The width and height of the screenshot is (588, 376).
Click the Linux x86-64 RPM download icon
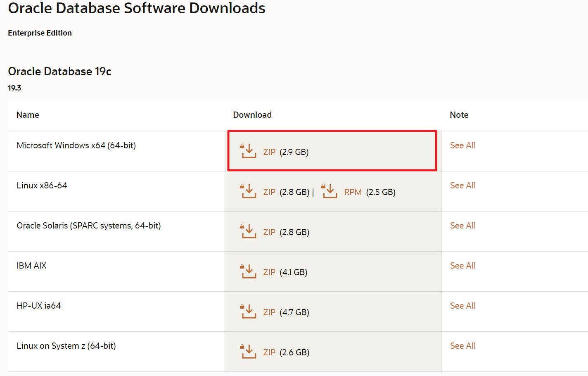(x=330, y=191)
